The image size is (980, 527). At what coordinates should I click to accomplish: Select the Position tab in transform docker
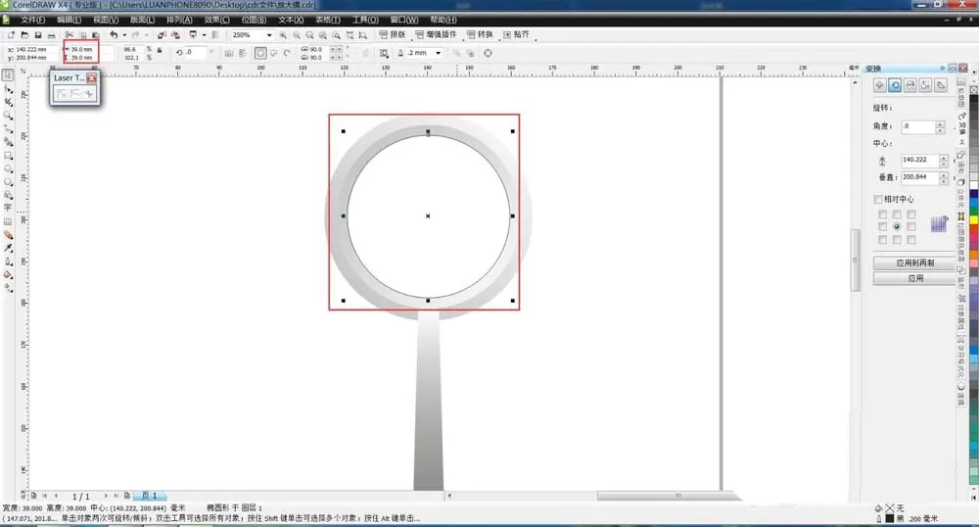click(x=879, y=85)
